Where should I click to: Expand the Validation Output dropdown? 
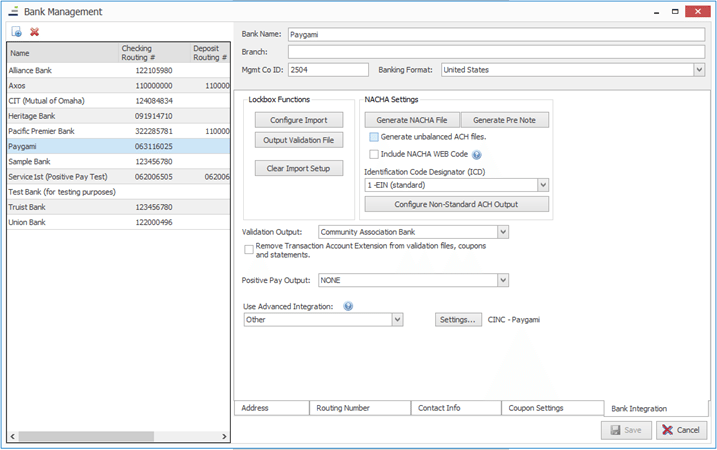[x=503, y=232]
